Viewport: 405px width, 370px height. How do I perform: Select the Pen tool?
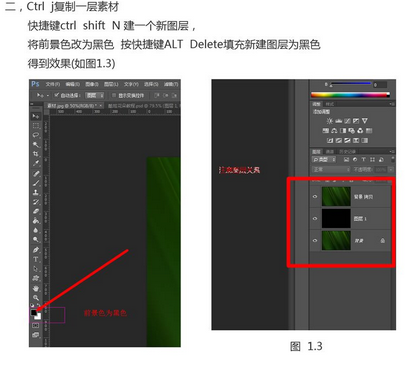pos(36,250)
